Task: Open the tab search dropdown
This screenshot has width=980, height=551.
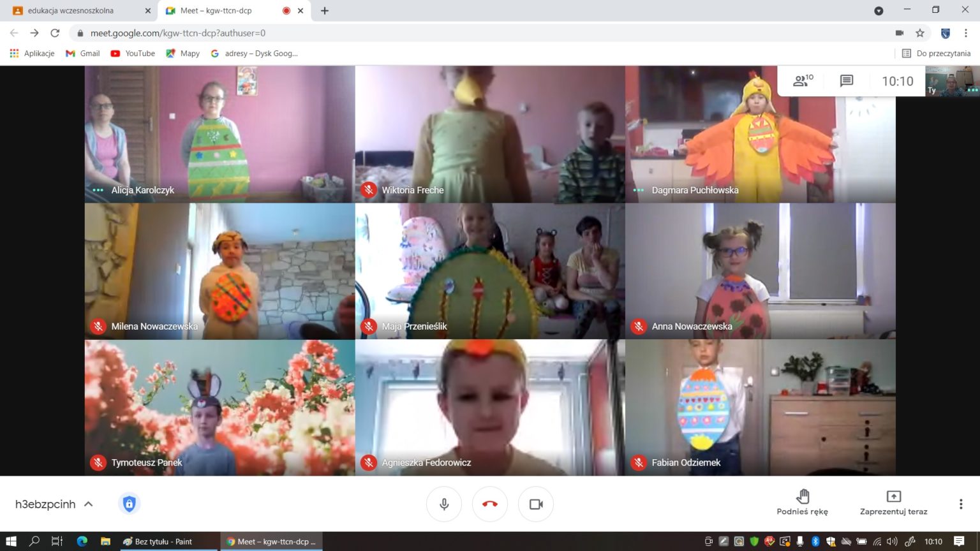Action: 879,11
